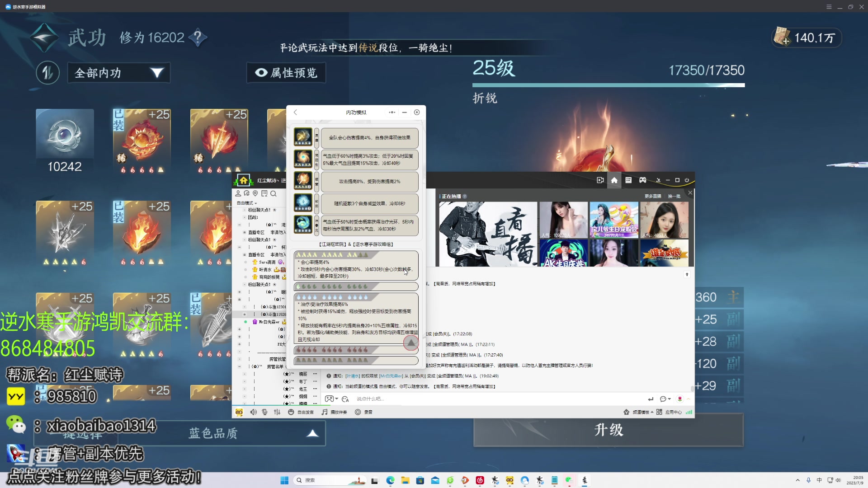Select the skill icon for 攻击提高8%
The height and width of the screenshot is (488, 868).
point(303,181)
